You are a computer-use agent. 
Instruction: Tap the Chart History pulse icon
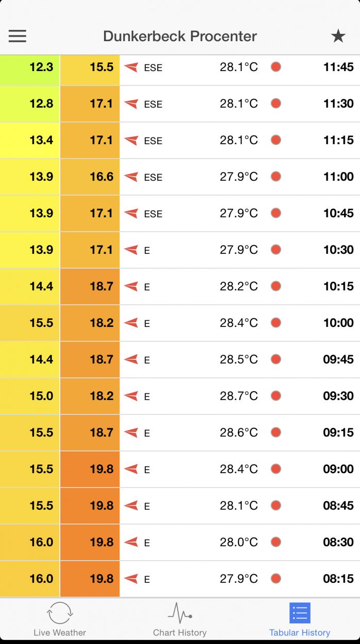pos(180,613)
